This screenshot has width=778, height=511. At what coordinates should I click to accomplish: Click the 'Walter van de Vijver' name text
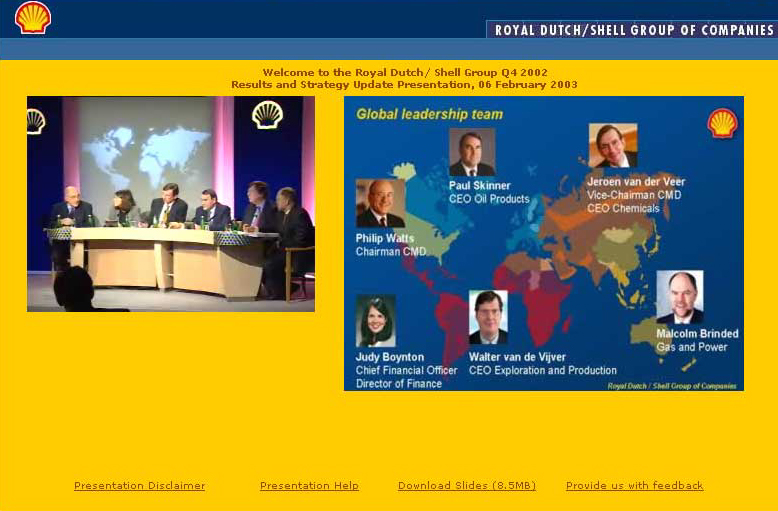[x=518, y=357]
